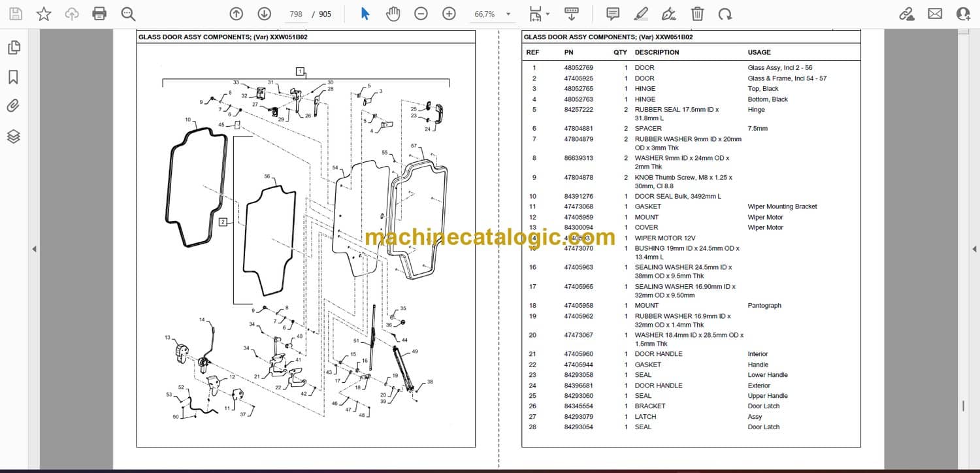Click the trash delete icon

(x=697, y=14)
